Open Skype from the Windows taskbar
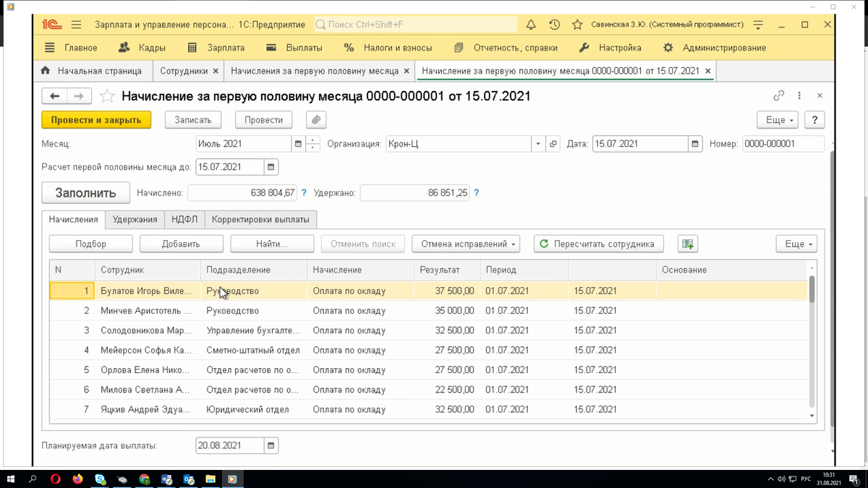This screenshot has width=868, height=488. (x=100, y=479)
